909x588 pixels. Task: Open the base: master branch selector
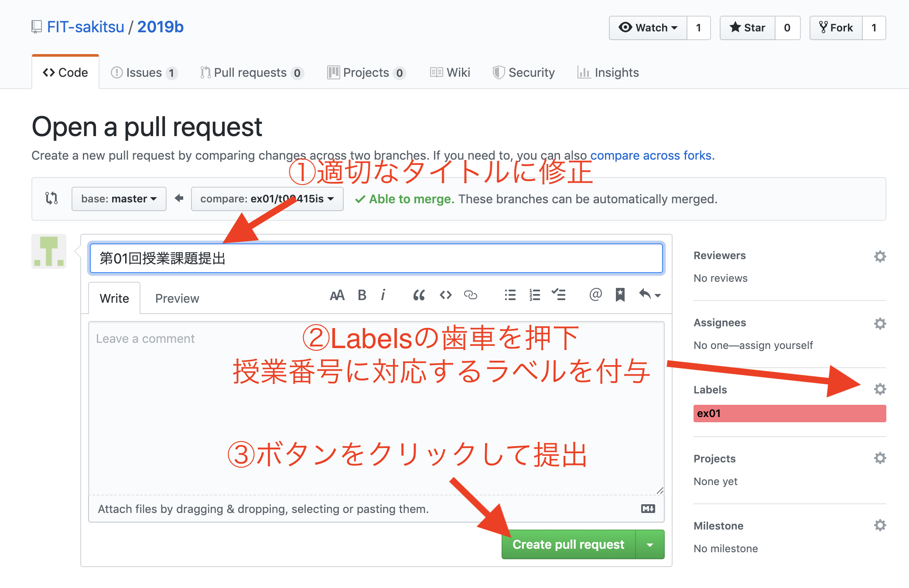pos(119,199)
